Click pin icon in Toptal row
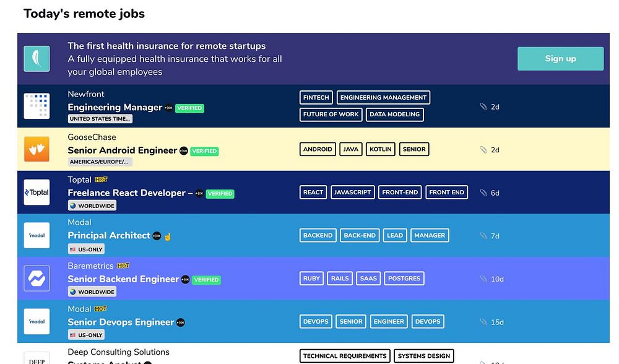The height and width of the screenshot is (364, 619). point(483,193)
